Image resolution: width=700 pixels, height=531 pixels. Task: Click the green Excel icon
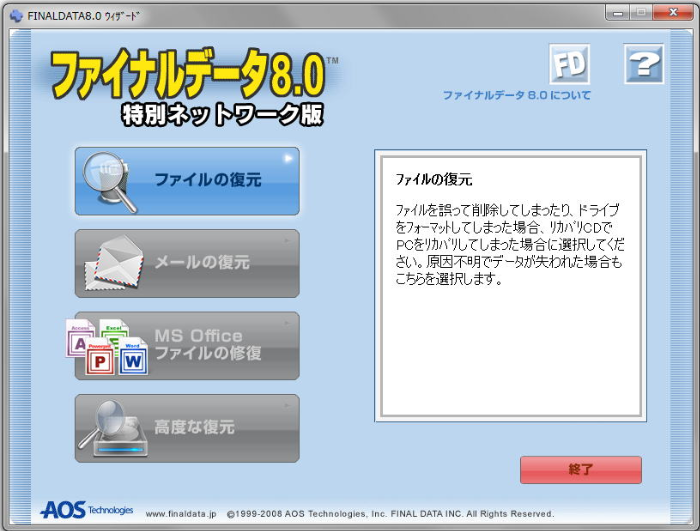tap(112, 335)
